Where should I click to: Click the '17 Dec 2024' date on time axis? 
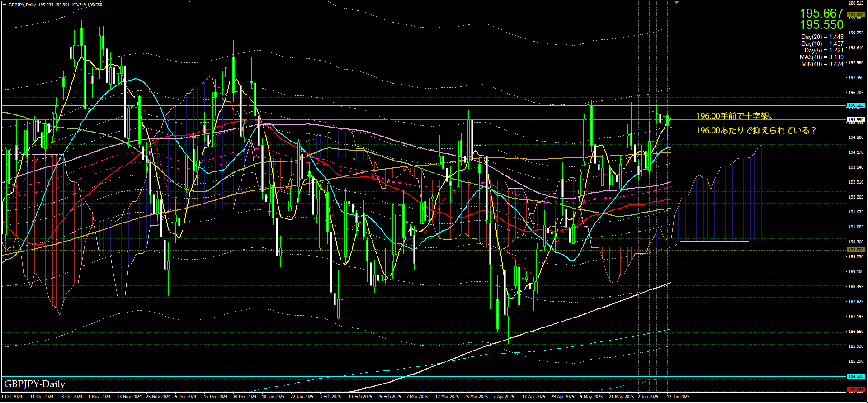tap(216, 397)
